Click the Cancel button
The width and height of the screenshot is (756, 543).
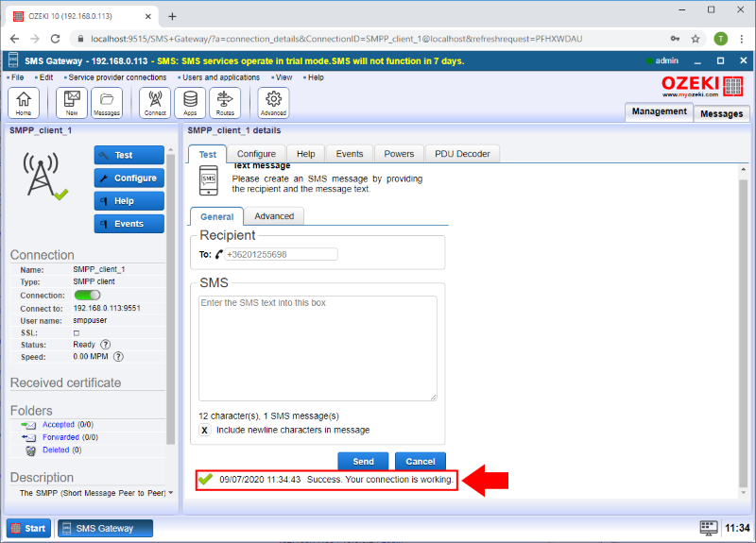[421, 461]
